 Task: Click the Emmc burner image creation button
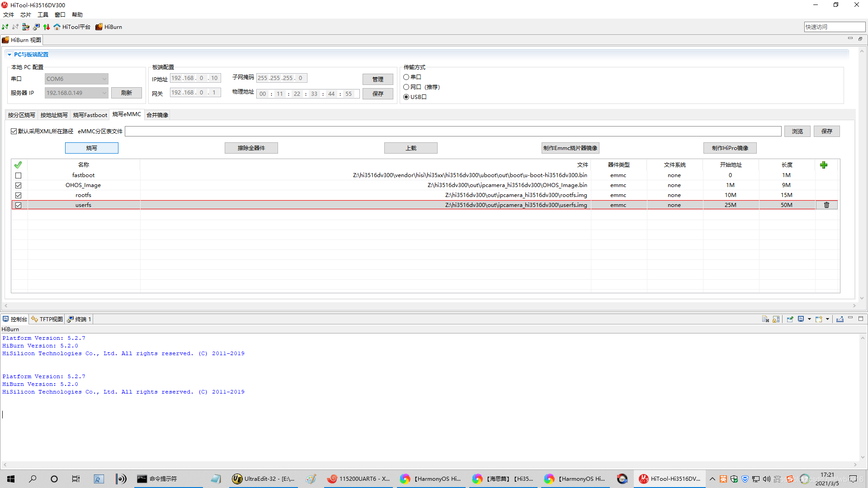(x=570, y=148)
